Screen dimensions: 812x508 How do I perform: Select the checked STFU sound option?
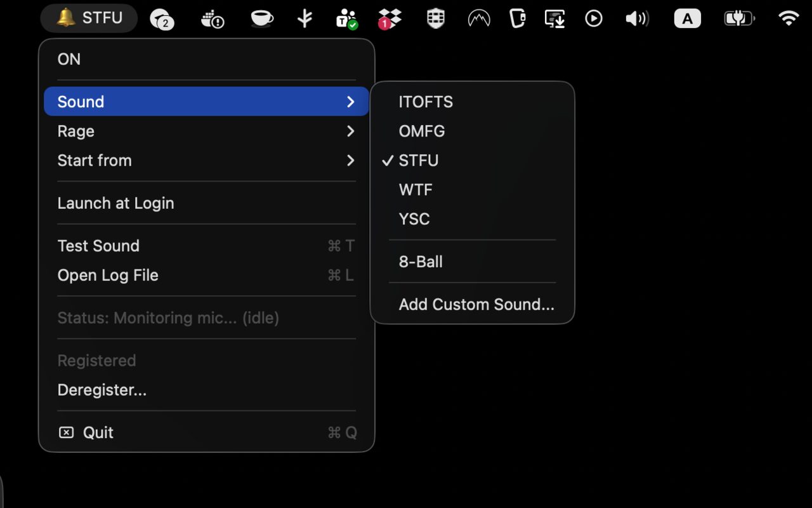[x=419, y=161]
